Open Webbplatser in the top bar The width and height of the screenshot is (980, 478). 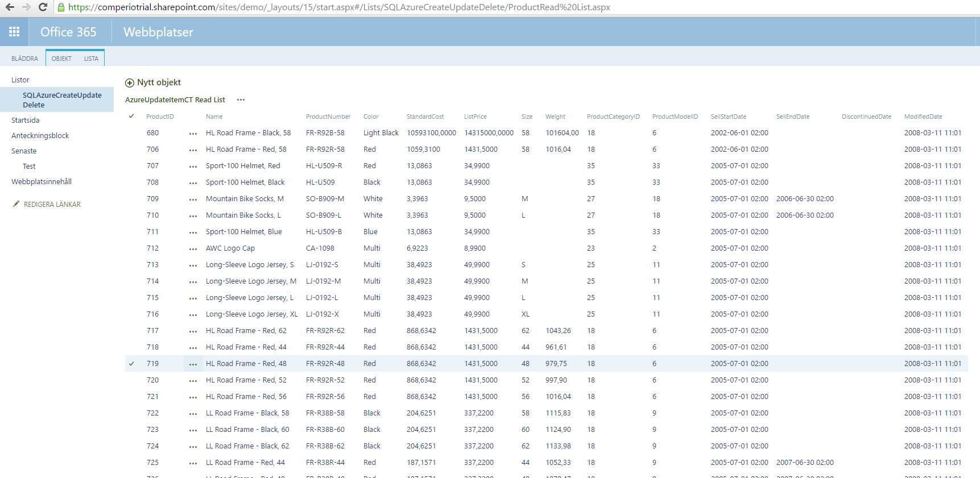[x=158, y=32]
